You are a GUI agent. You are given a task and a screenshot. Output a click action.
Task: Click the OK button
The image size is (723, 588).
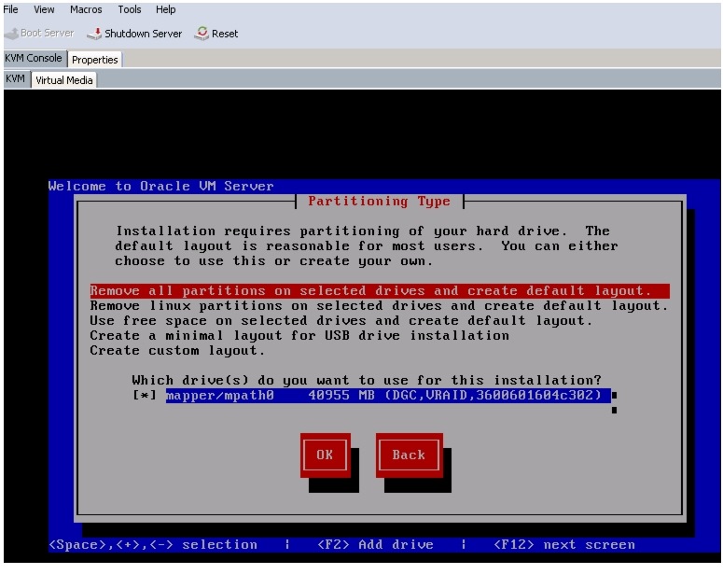click(325, 455)
